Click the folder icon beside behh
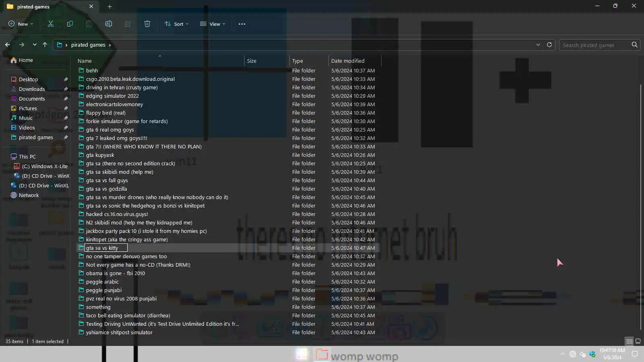This screenshot has height=362, width=644. (x=81, y=70)
